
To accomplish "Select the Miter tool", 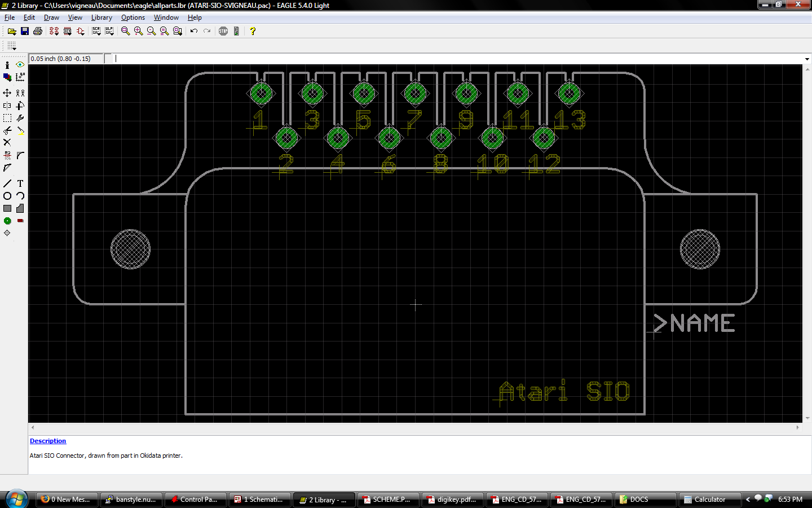I will point(20,155).
